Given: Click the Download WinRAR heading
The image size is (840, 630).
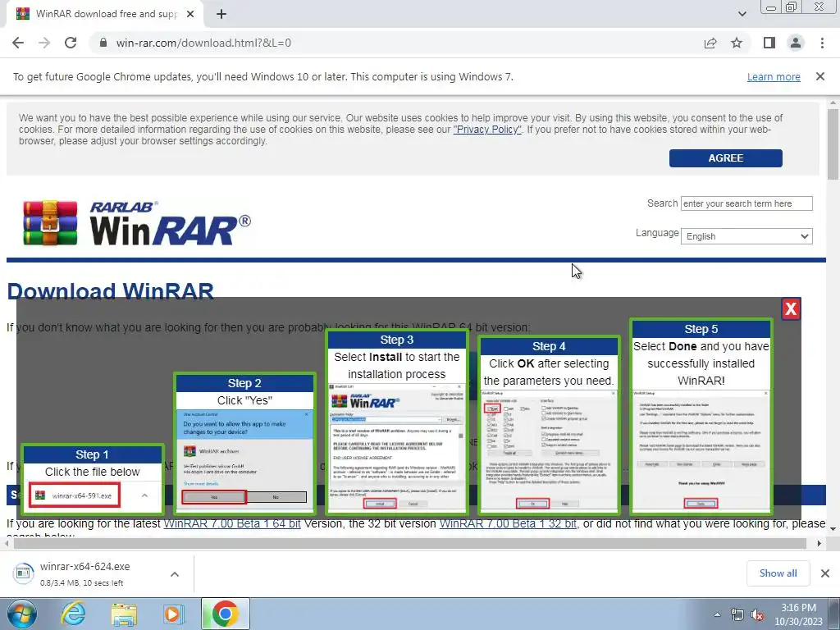Looking at the screenshot, I should 111,291.
